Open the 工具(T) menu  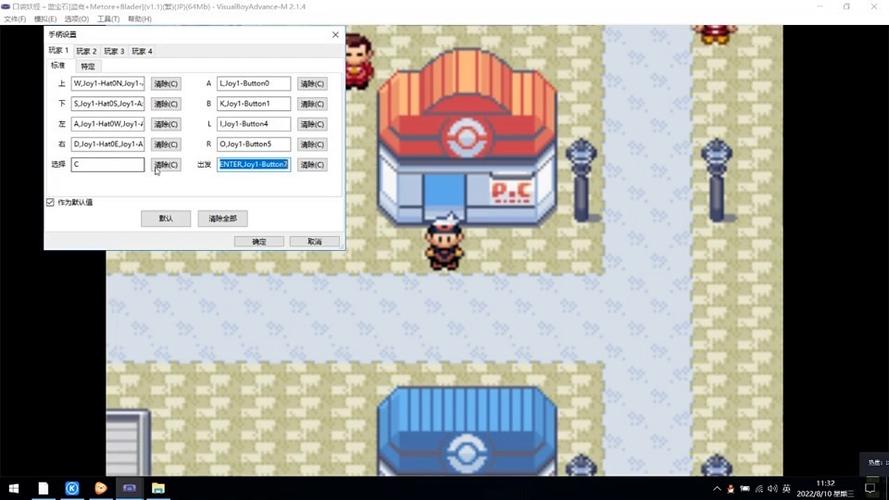coord(108,19)
